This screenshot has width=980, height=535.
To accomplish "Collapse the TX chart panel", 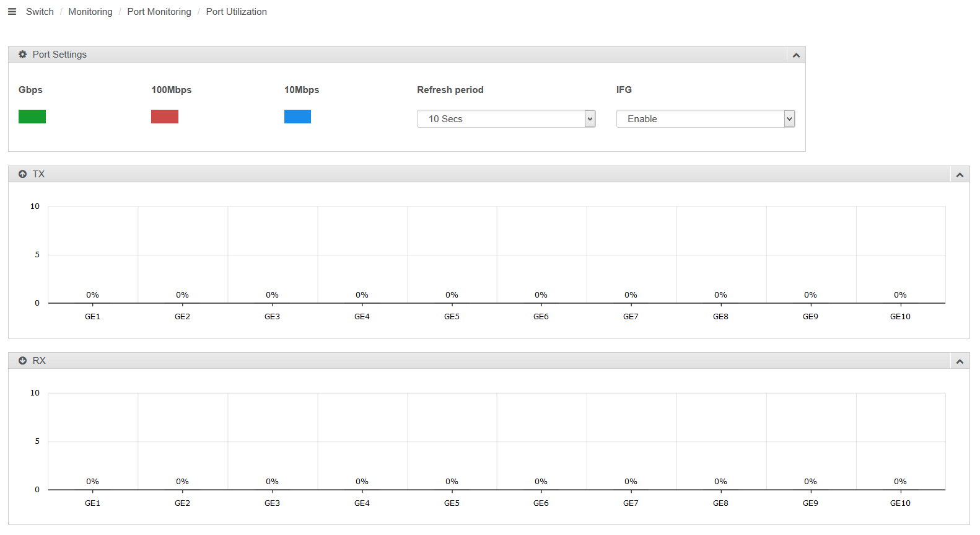I will (x=960, y=175).
